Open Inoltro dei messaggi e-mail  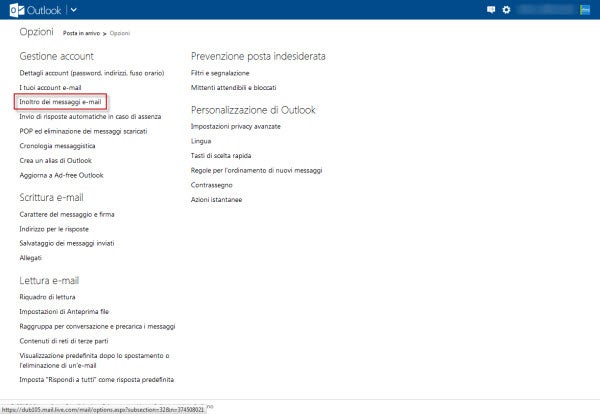60,102
